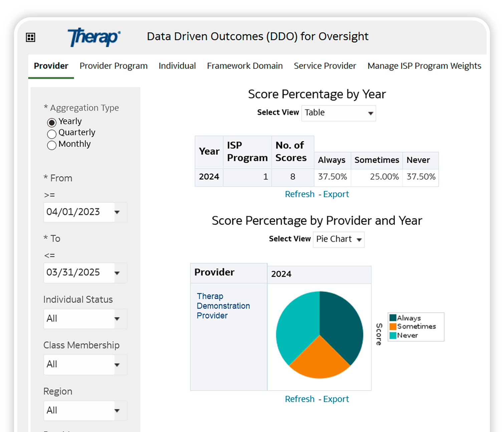Image resolution: width=504 pixels, height=432 pixels.
Task: Open Manage ISP Program Weights
Action: pyautogui.click(x=424, y=66)
